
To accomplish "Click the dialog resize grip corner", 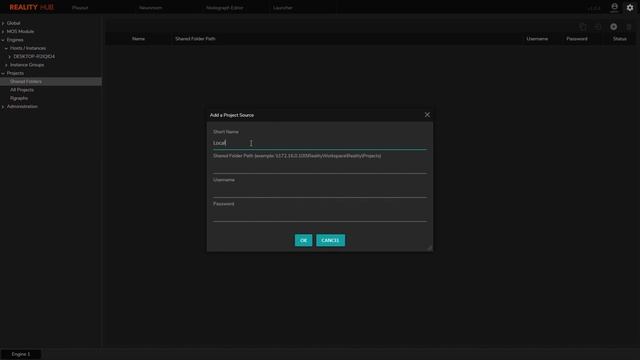I will (x=429, y=248).
